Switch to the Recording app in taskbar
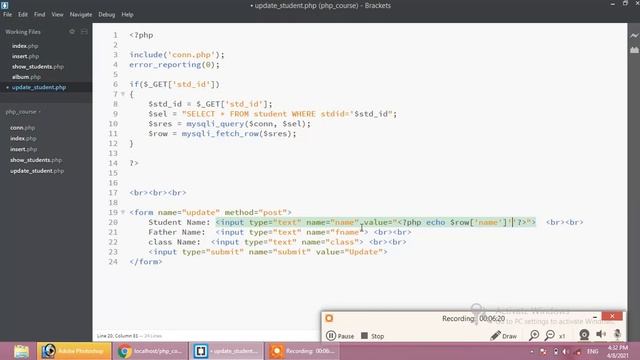 pos(303,351)
